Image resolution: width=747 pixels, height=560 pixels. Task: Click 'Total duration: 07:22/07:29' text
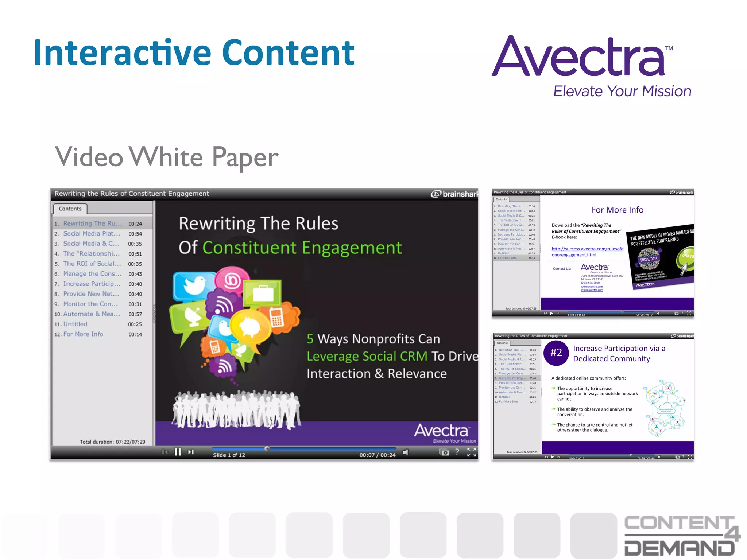(112, 442)
